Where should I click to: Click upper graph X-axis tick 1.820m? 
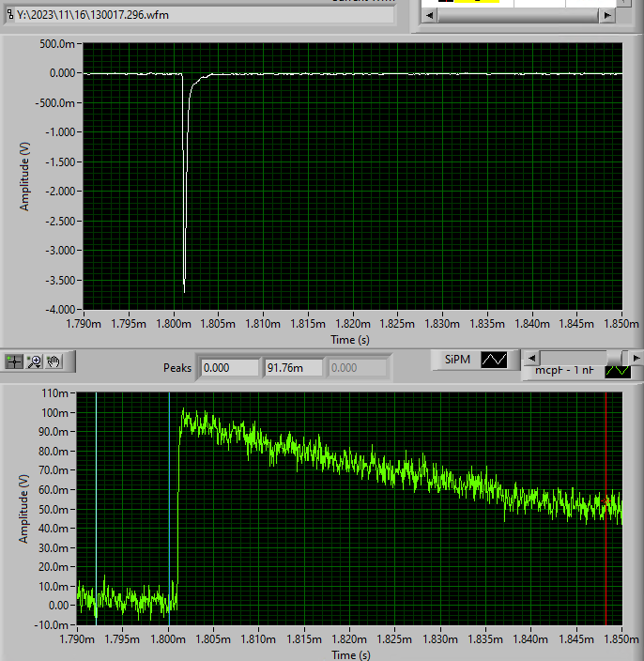tap(353, 324)
